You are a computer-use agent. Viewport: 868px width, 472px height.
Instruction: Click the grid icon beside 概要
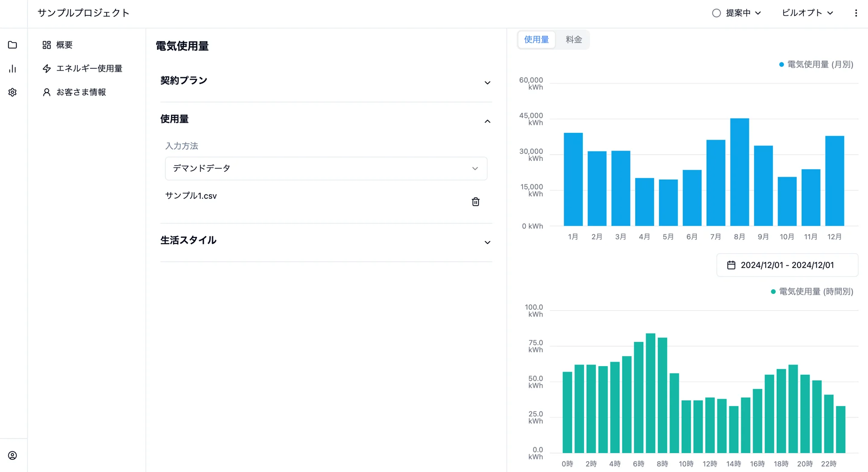click(x=47, y=45)
